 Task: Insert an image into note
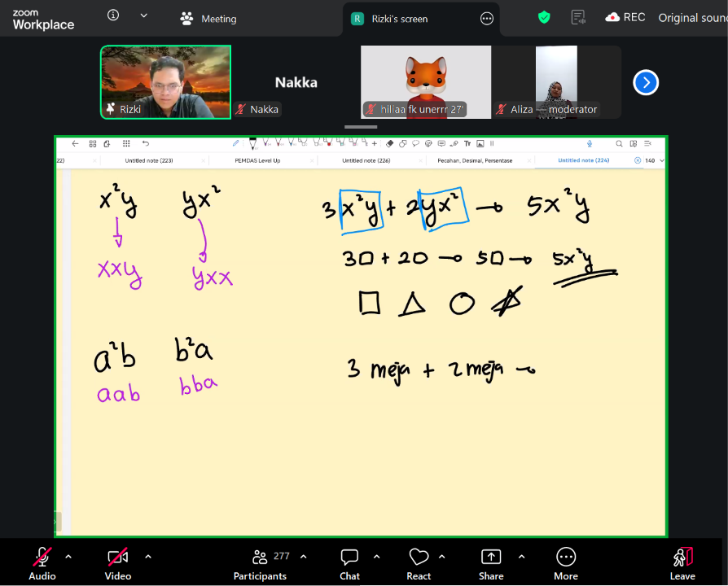click(x=480, y=144)
